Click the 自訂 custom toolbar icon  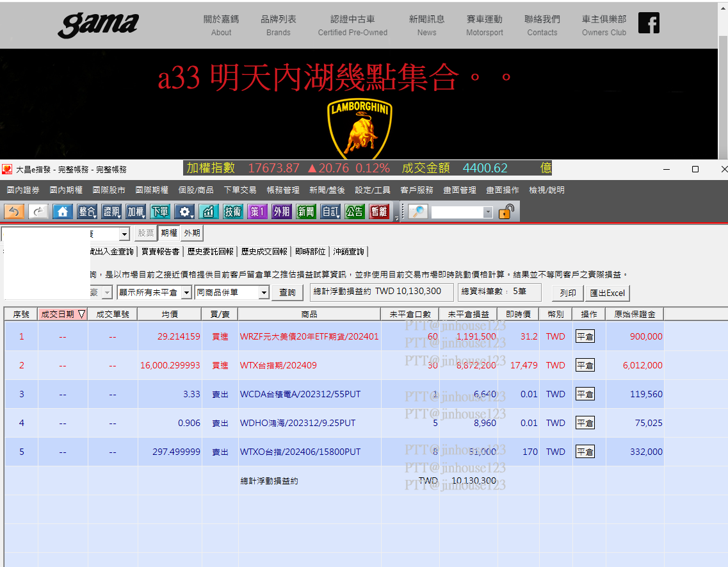(x=330, y=212)
